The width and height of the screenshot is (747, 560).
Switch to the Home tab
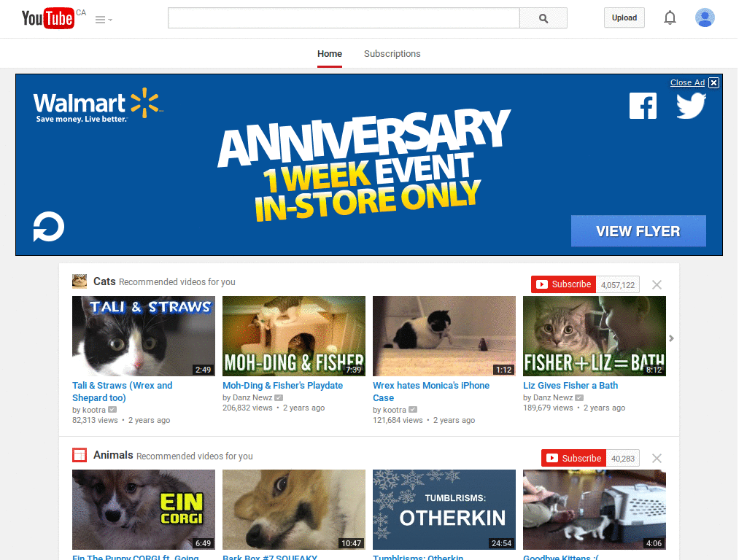click(x=330, y=54)
